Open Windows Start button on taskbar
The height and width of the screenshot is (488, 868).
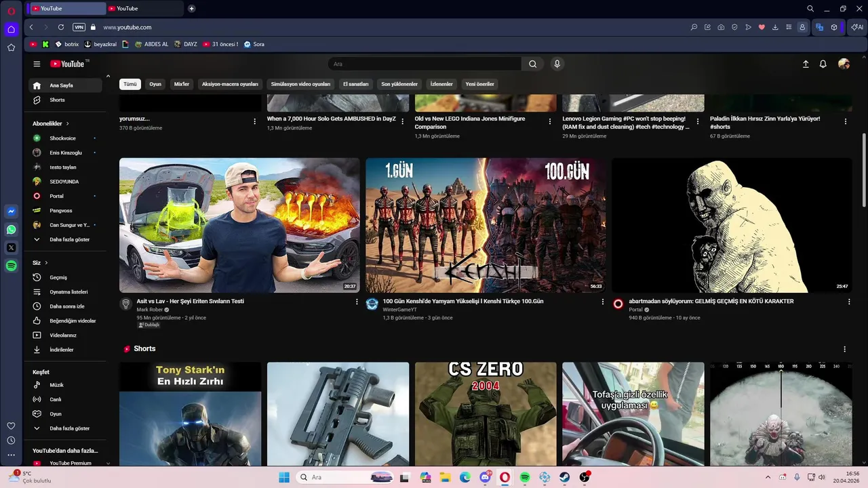pyautogui.click(x=283, y=477)
